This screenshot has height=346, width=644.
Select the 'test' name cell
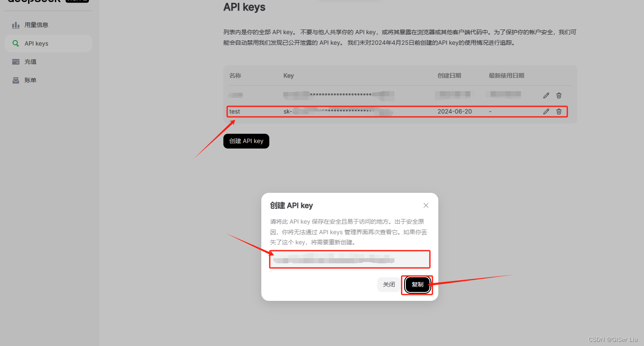[235, 111]
